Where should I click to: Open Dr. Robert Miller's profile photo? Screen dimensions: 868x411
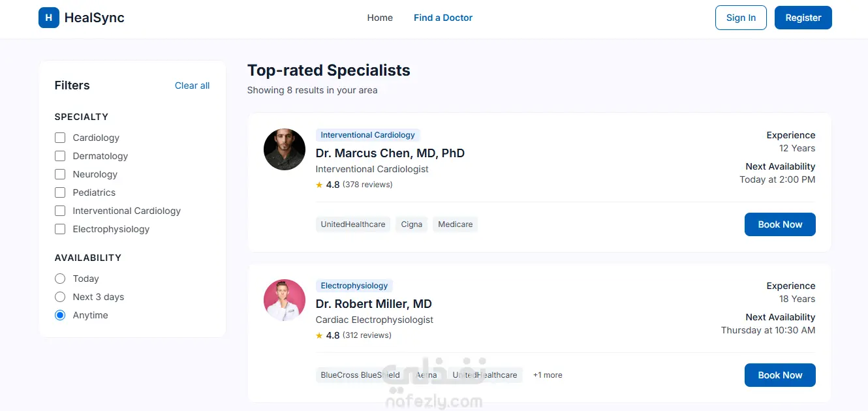coord(285,300)
